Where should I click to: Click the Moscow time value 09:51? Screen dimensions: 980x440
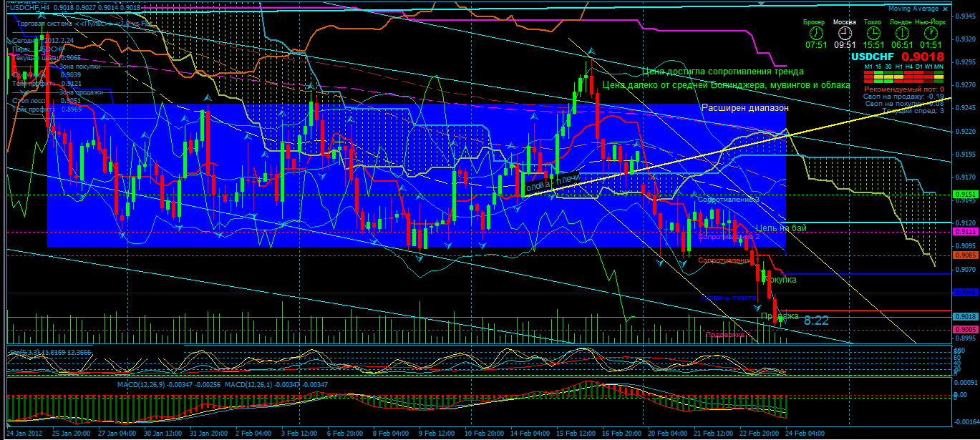pyautogui.click(x=845, y=45)
